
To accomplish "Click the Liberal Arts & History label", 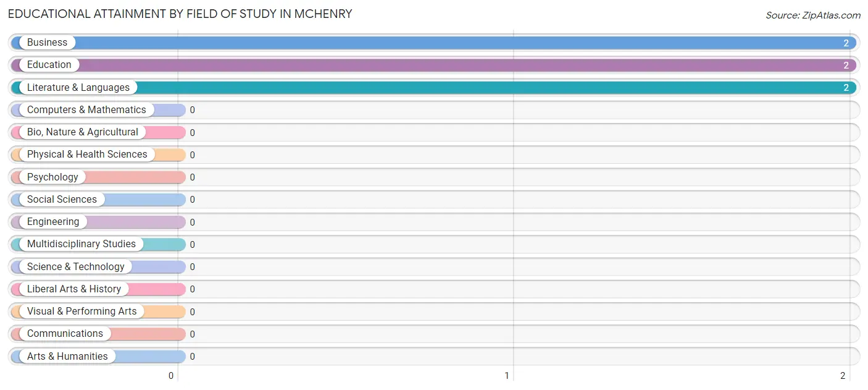I will 74,289.
